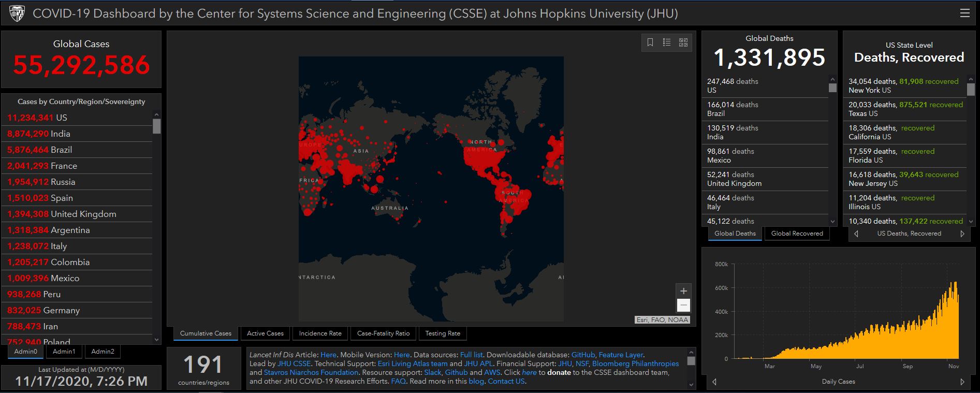Screen dimensions: 980x393
Task: Click the JHU shield logo
Action: pos(17,13)
